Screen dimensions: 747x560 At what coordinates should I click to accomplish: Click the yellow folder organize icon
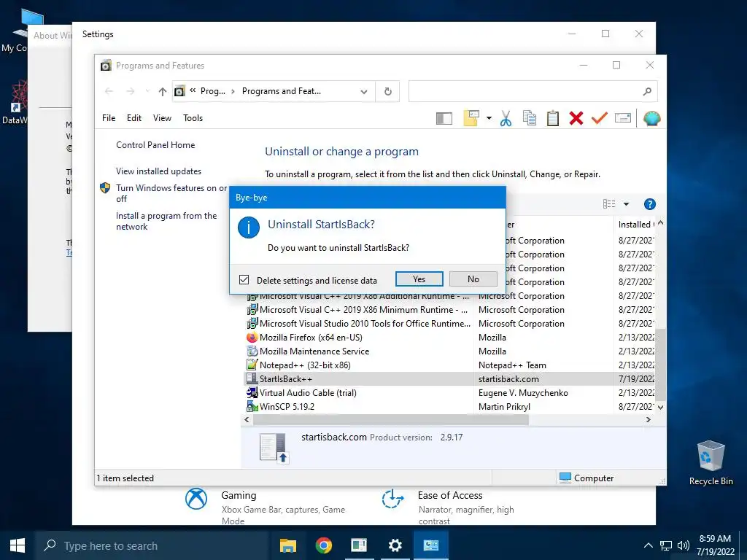click(471, 118)
